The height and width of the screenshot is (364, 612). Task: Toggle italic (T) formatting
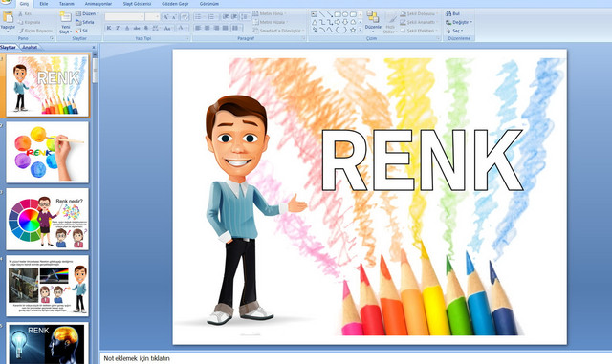click(118, 28)
